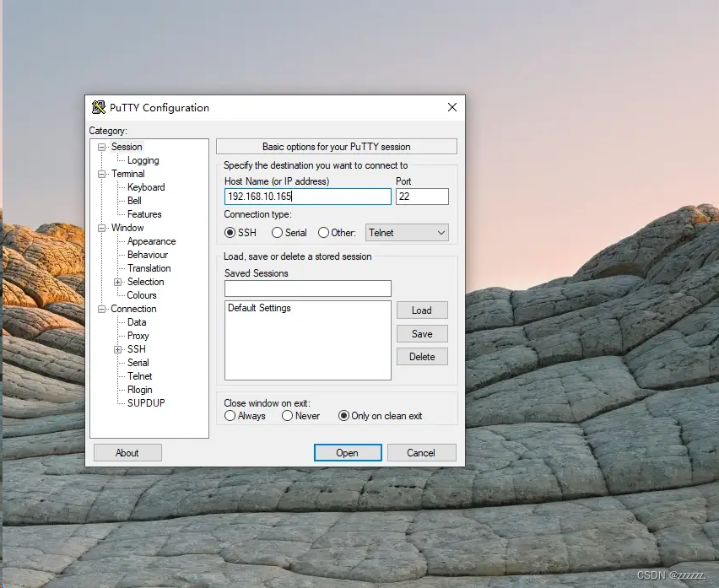Collapse the Terminal category node
This screenshot has height=588, width=719.
[x=102, y=174]
